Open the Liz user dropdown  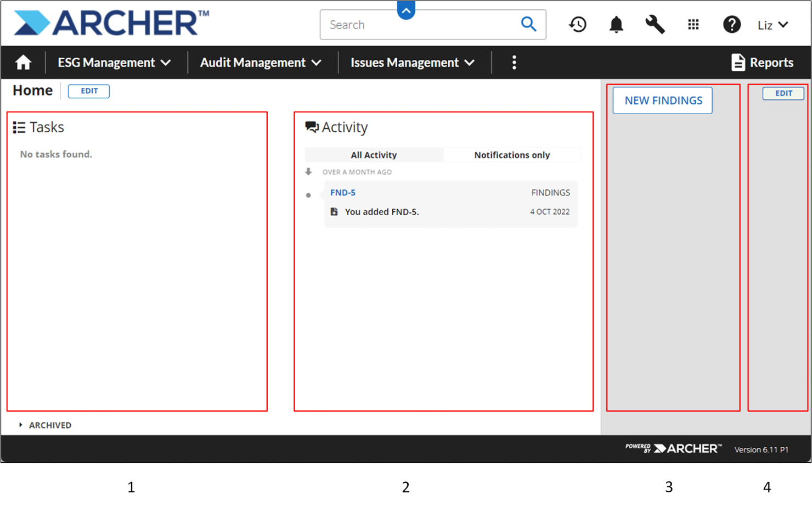pyautogui.click(x=772, y=24)
